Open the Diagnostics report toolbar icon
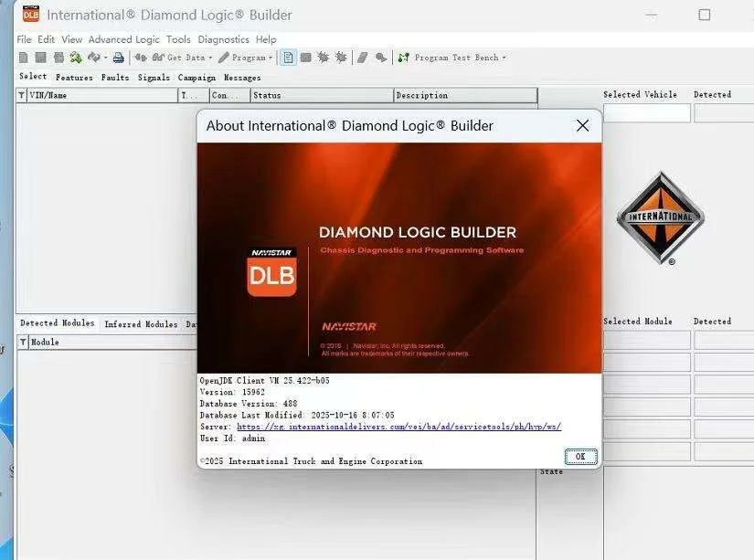 289,57
